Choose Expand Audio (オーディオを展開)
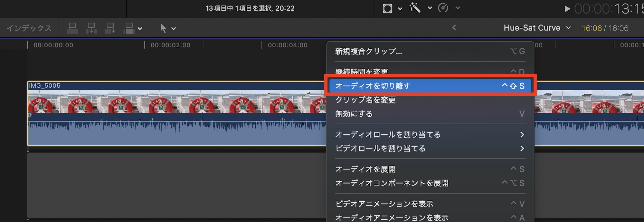 [x=430, y=169]
